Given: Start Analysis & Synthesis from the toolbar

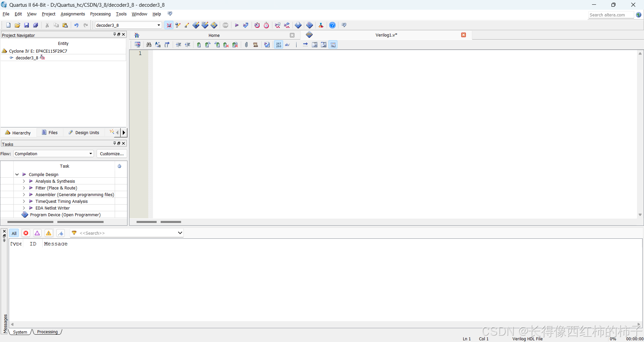Looking at the screenshot, I should [246, 25].
